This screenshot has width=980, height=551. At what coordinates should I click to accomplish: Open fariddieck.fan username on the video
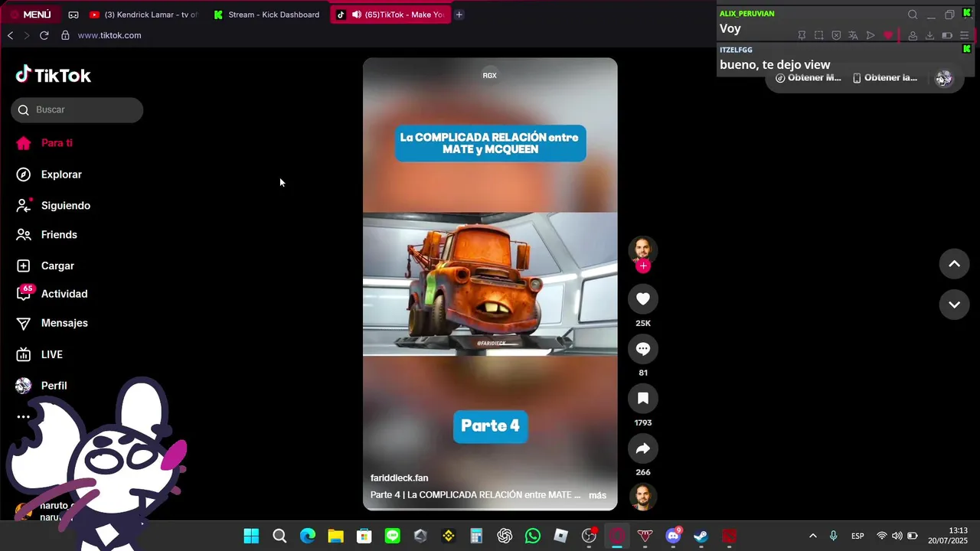(400, 478)
